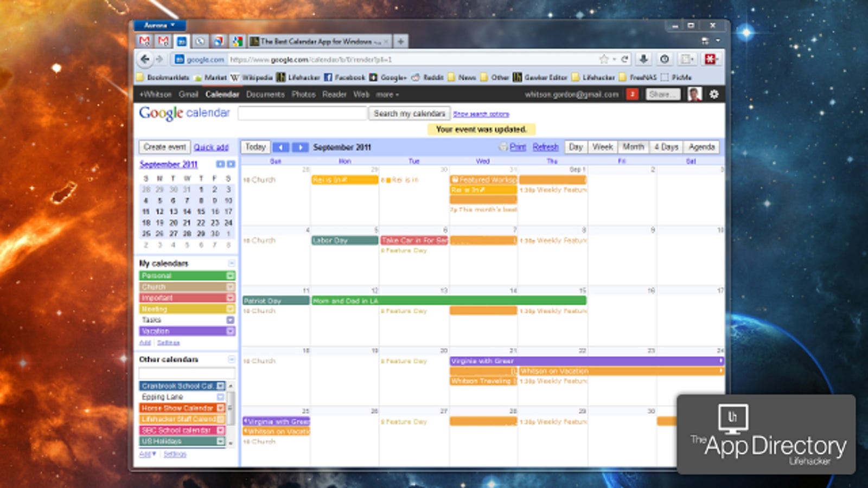Open the teal 'Patriot Day' event bar
This screenshot has width=868, height=488.
(x=276, y=300)
